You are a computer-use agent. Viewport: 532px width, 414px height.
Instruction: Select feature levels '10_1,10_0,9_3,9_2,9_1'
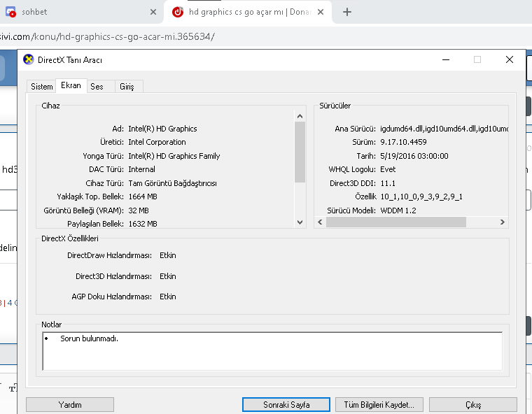[421, 197]
